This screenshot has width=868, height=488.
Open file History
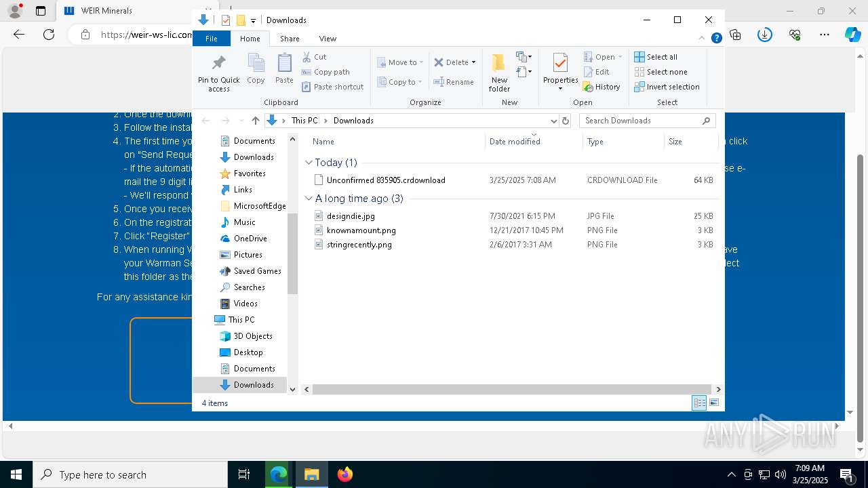(x=601, y=87)
